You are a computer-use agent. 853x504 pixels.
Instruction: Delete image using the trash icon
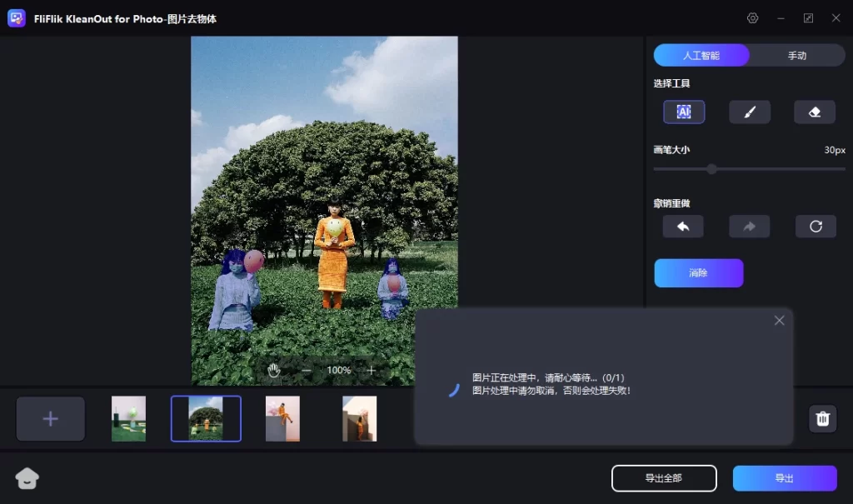tap(822, 418)
